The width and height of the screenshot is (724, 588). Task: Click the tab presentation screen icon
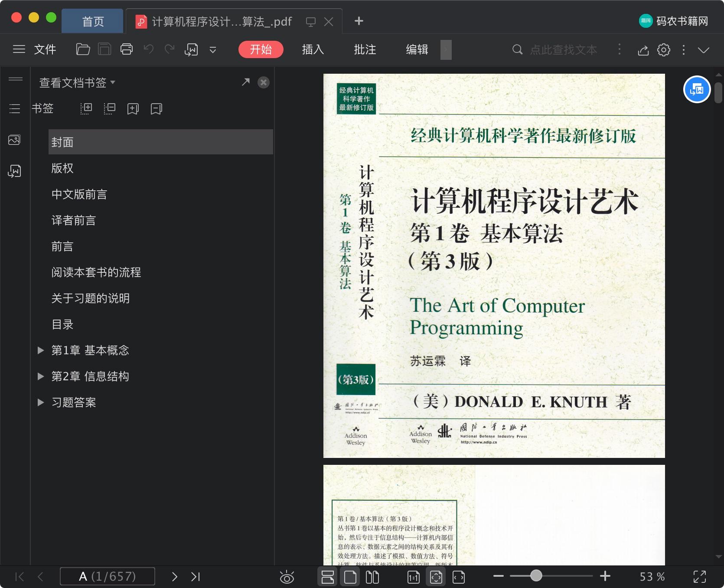click(310, 22)
